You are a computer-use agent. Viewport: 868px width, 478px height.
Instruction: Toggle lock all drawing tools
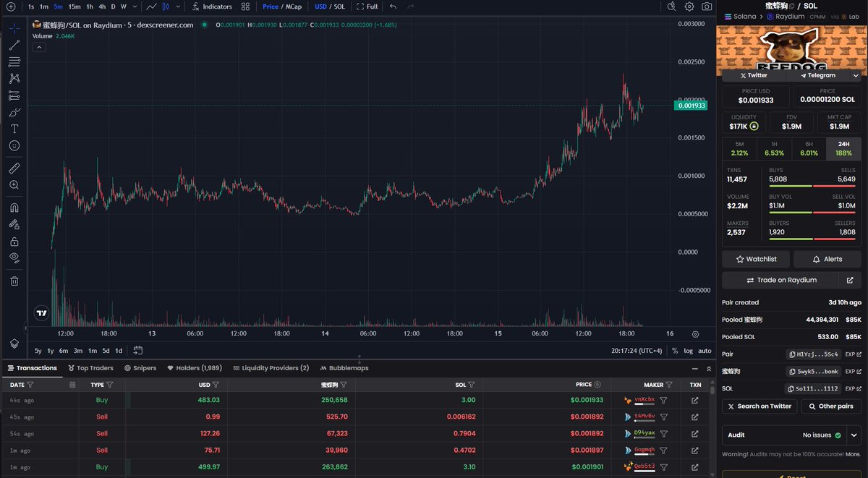coord(14,241)
